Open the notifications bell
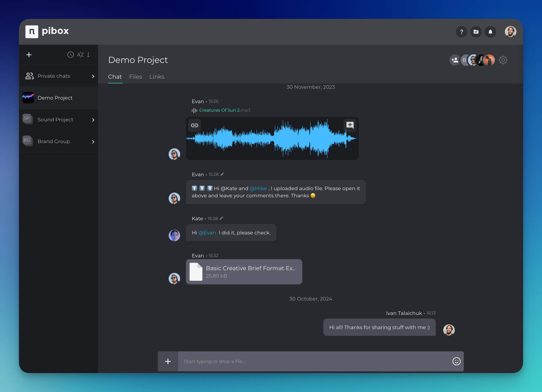This screenshot has width=542, height=392. point(490,32)
